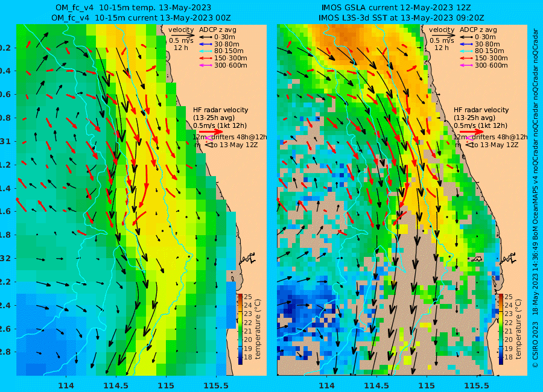Click '22' tick on right color bar
Viewport: 543px width, 392px height.
tap(509, 323)
